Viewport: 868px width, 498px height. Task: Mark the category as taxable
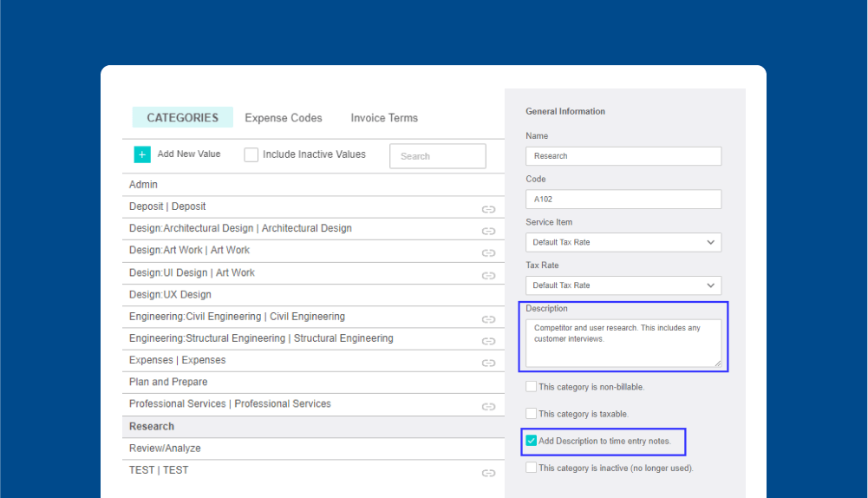tap(531, 414)
